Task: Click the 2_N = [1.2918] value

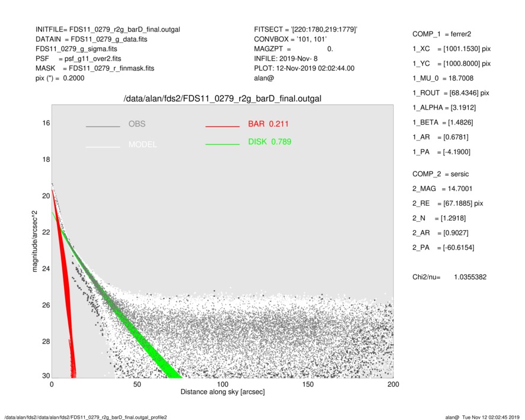Action: (439, 218)
